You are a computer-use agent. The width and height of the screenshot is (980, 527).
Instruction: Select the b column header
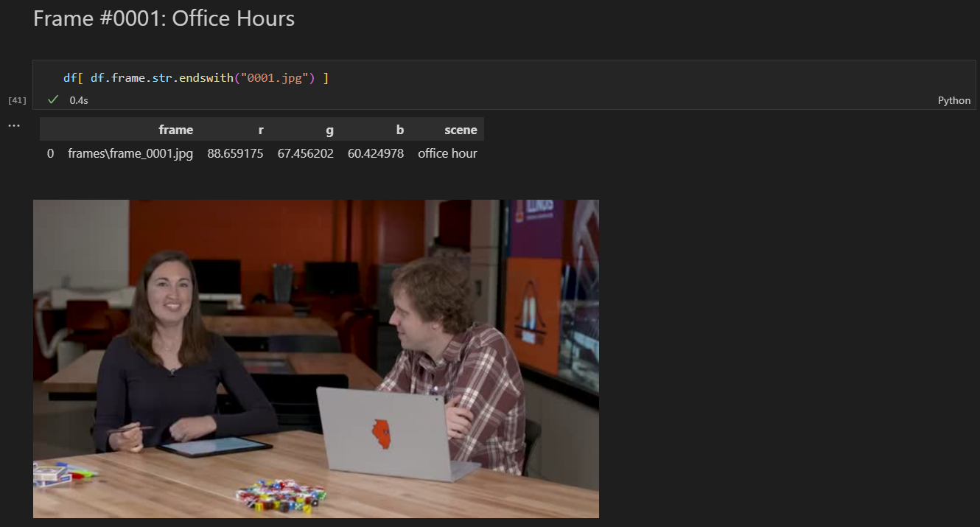[x=399, y=130]
